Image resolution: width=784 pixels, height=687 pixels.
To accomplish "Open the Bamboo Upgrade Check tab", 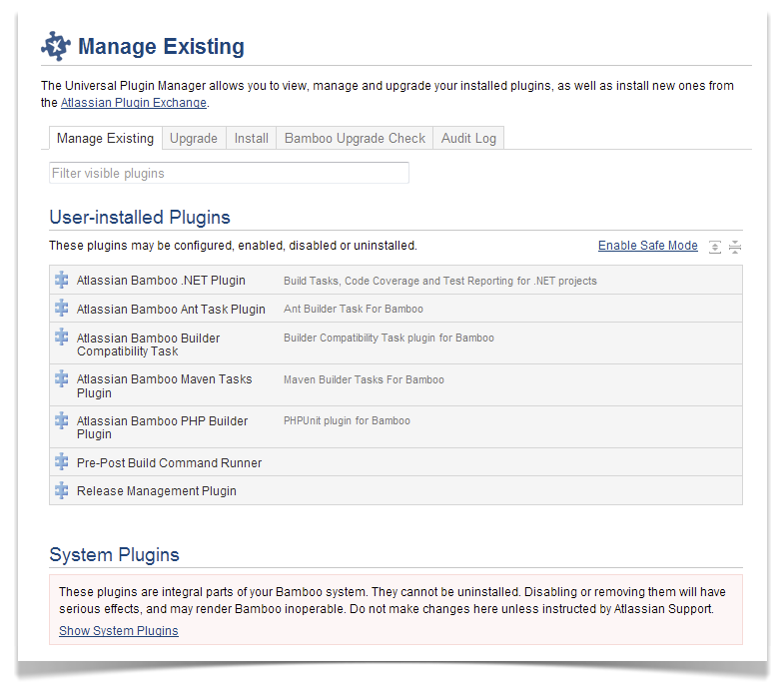I will click(x=355, y=138).
